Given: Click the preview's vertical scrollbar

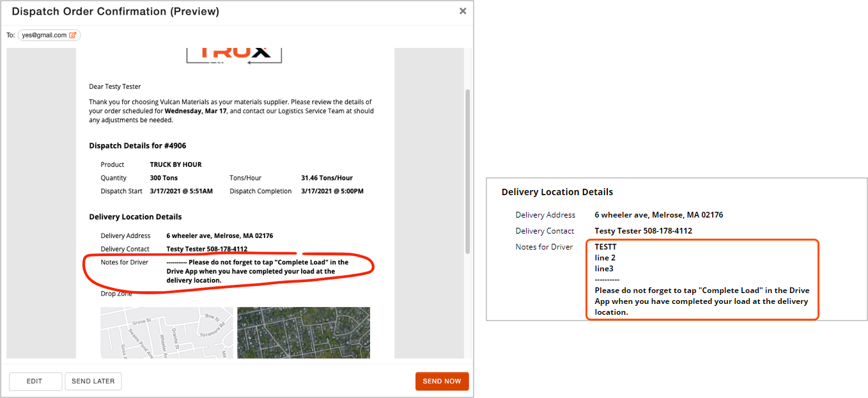Looking at the screenshot, I should [x=467, y=171].
